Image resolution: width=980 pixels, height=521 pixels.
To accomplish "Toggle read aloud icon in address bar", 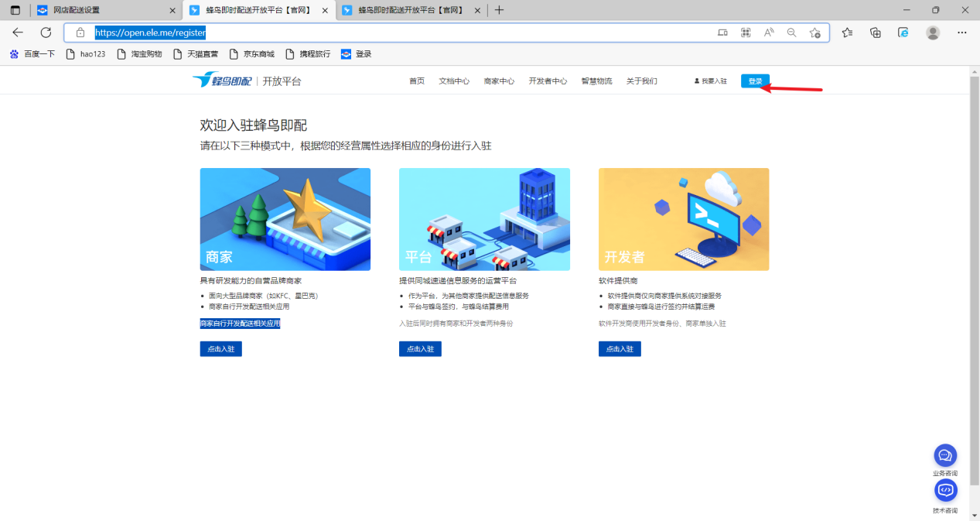I will 769,33.
